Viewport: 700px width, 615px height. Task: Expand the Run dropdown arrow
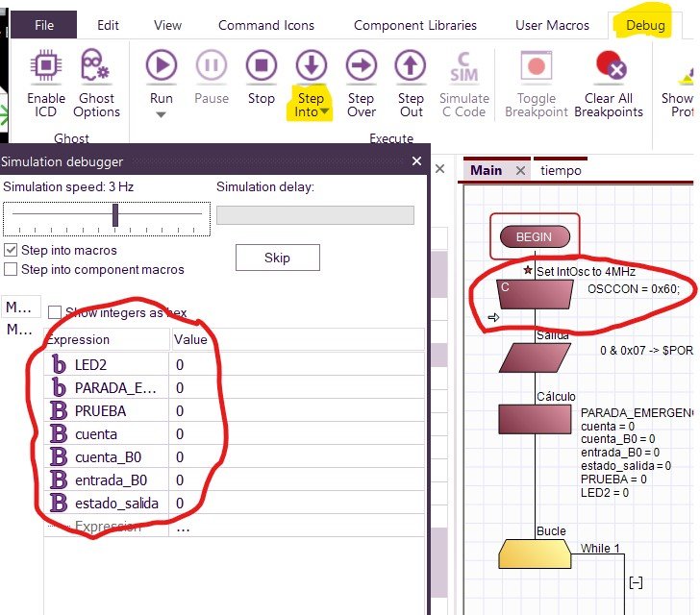click(162, 114)
